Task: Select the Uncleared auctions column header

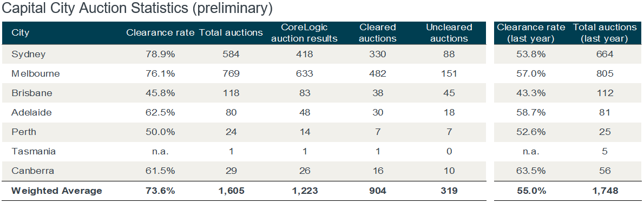Action: 449,33
